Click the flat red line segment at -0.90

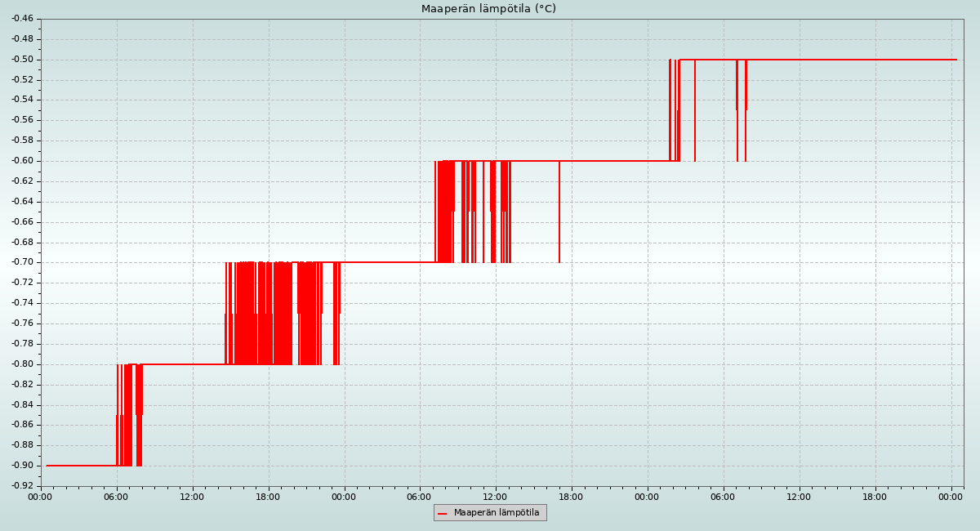coord(82,466)
